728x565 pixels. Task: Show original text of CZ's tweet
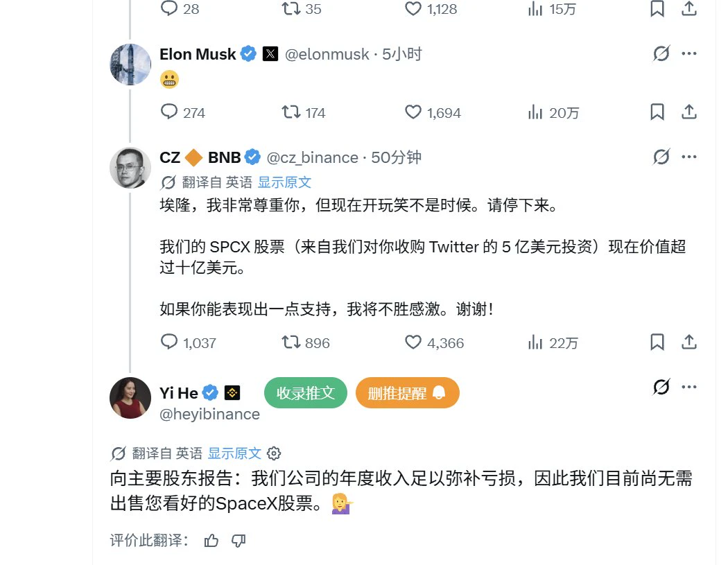tap(284, 182)
